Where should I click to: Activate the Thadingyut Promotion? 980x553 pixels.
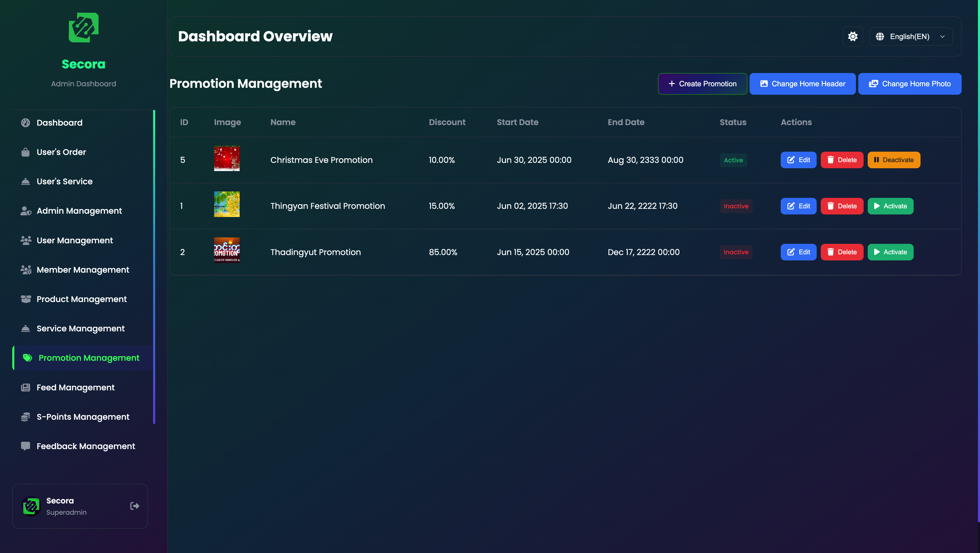[890, 252]
